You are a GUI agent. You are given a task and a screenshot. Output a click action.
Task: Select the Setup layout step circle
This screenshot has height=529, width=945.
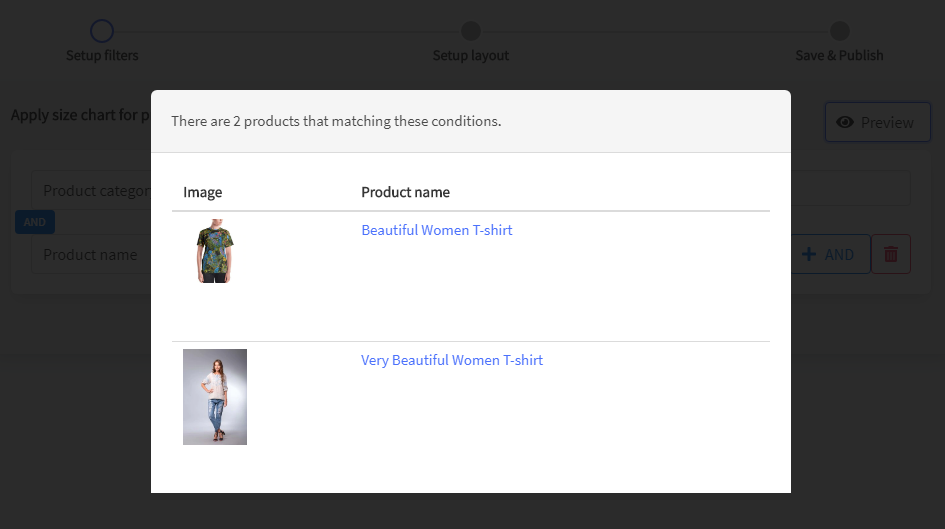(471, 31)
